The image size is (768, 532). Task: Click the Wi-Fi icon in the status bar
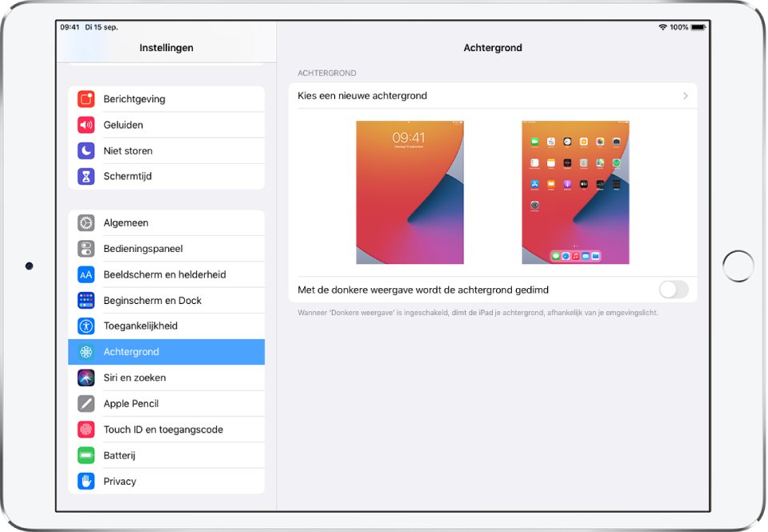[662, 26]
